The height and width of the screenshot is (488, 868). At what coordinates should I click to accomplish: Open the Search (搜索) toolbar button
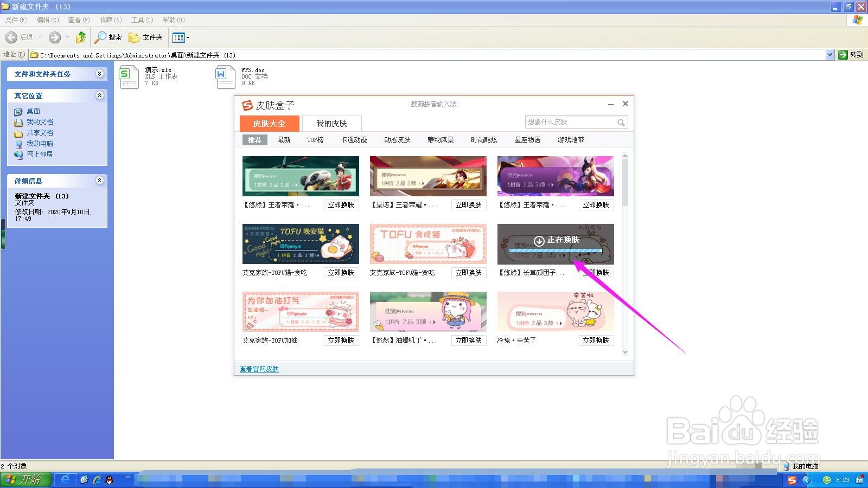point(107,37)
